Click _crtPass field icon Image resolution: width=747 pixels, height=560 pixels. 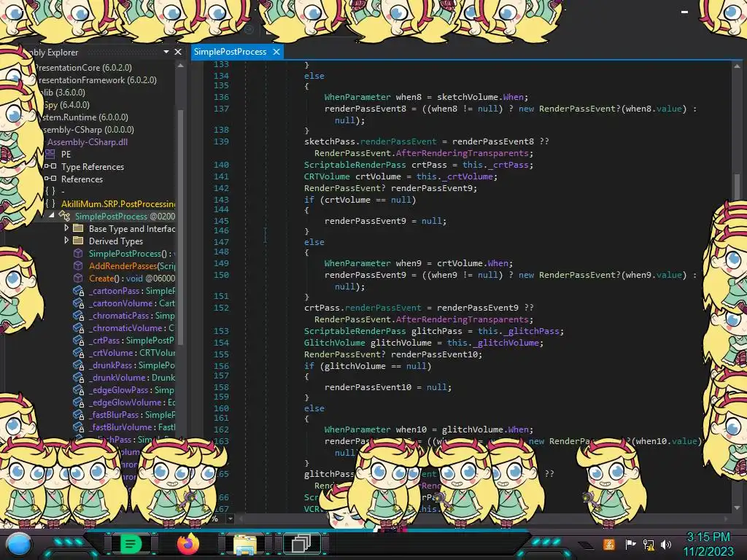(x=78, y=340)
